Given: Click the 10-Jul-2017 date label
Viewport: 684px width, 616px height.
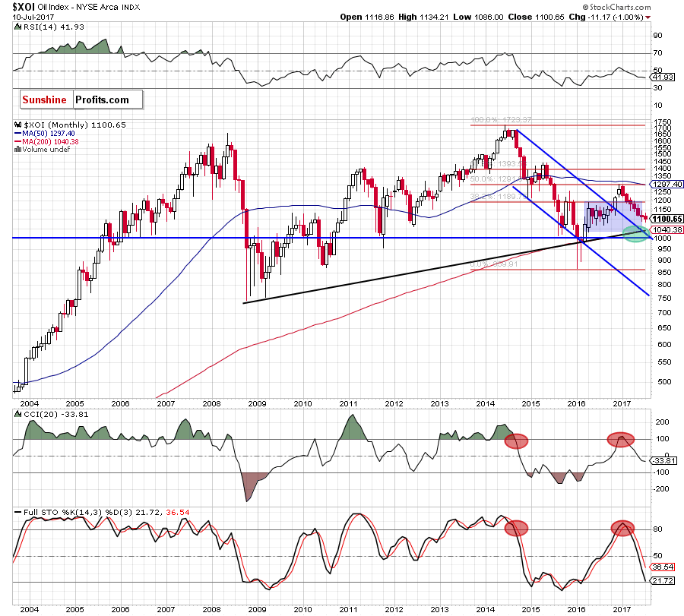Looking at the screenshot, I should (x=33, y=17).
